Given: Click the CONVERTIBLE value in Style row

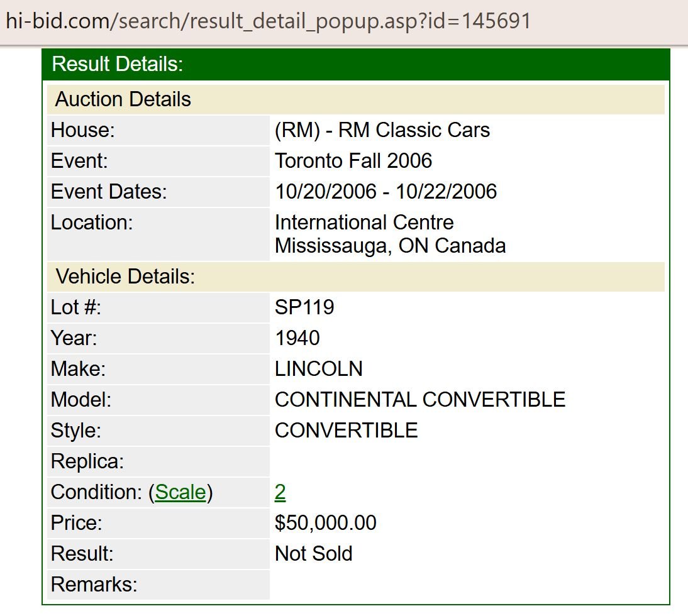Looking at the screenshot, I should point(347,431).
